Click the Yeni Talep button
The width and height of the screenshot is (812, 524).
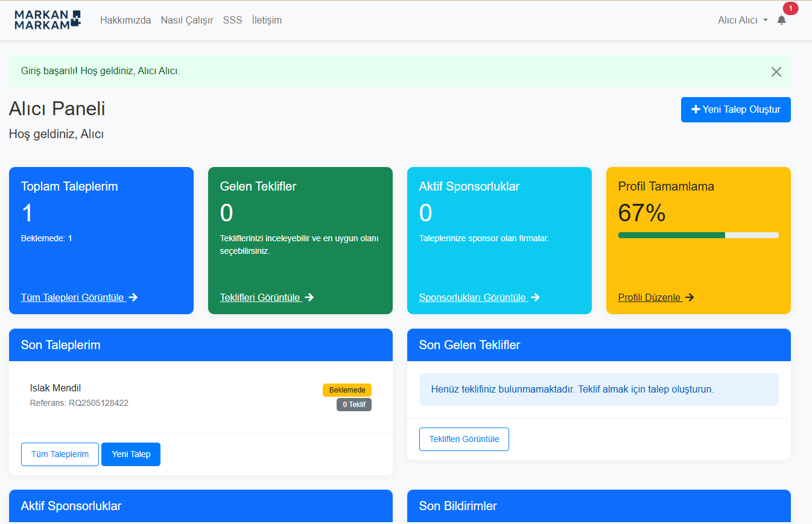131,454
